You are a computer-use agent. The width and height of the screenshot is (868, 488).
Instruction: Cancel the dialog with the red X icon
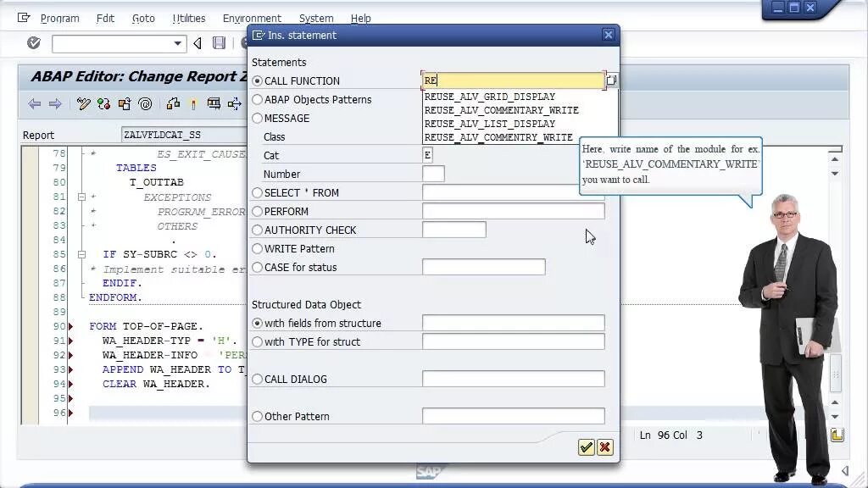click(605, 447)
